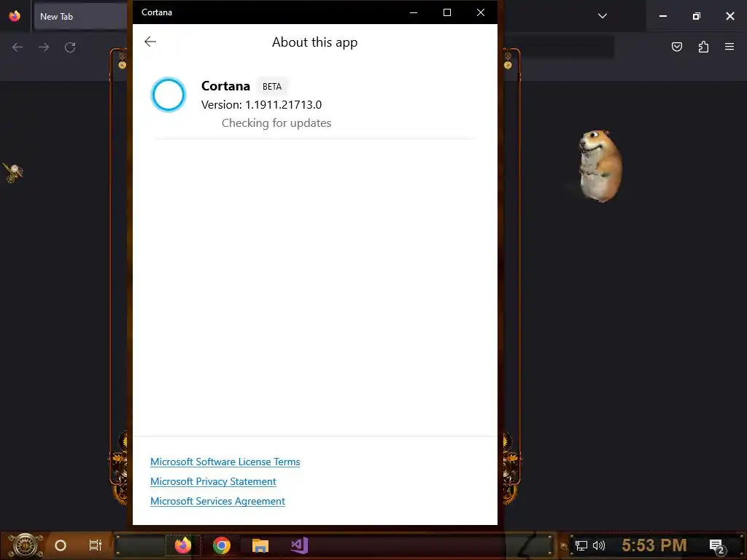Screen dimensions: 747x560
Task: Launch Firefox from the taskbar
Action: (x=182, y=545)
